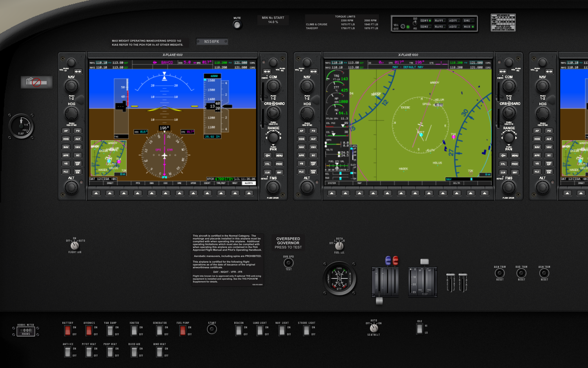Click FD flight director key on left PFD bezel
The height and width of the screenshot is (368, 588).
78,131
